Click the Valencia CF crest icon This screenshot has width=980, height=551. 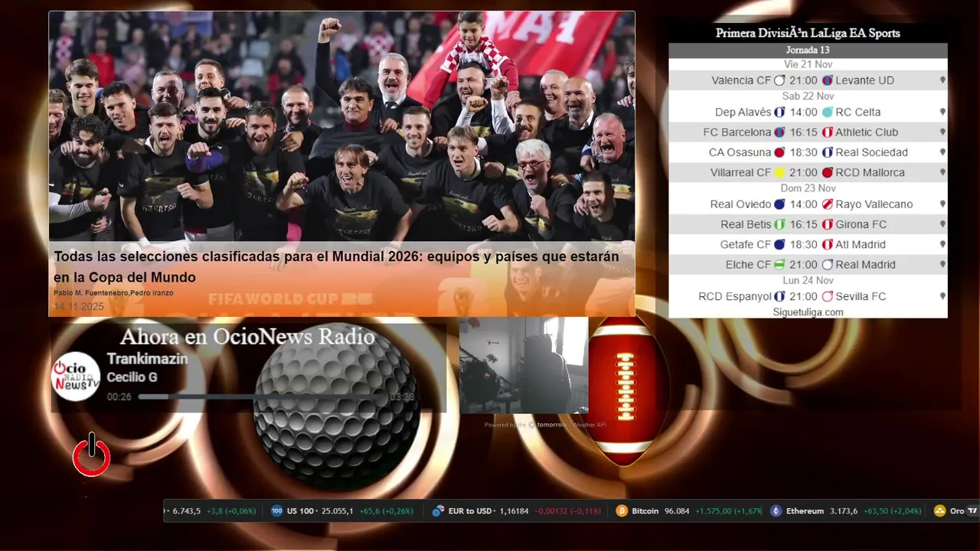[779, 80]
